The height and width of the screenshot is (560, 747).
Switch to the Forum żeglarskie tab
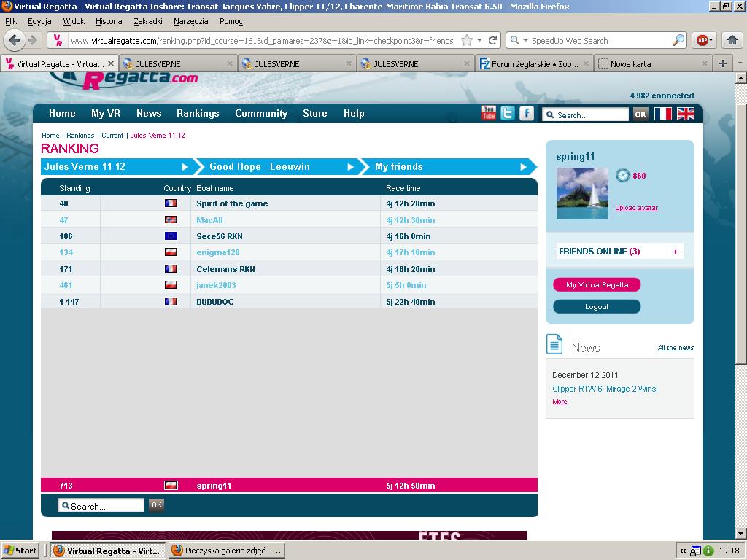534,64
